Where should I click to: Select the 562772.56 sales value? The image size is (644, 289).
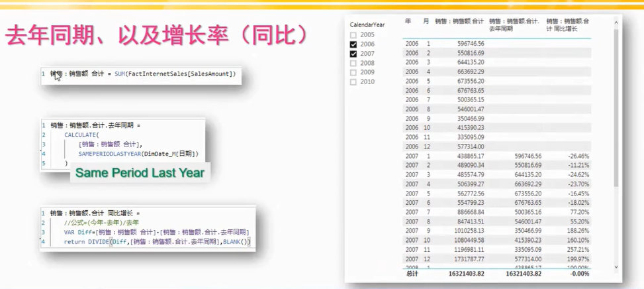coord(469,194)
